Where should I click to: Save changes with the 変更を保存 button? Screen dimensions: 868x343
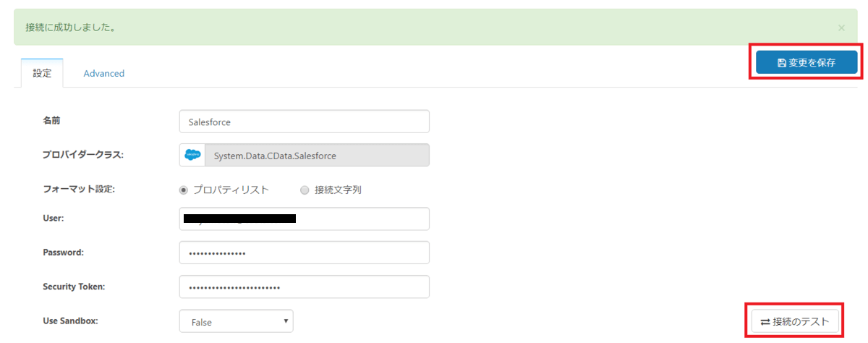(807, 62)
